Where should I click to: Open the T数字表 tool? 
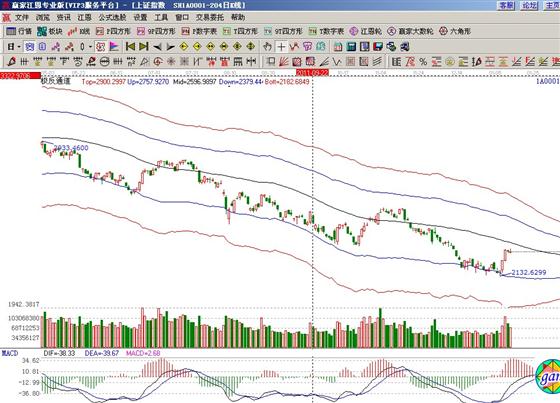(x=326, y=31)
